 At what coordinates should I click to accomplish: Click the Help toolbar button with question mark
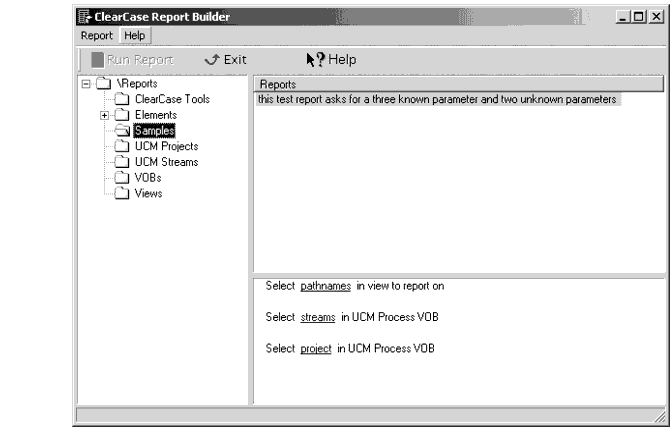coord(331,60)
